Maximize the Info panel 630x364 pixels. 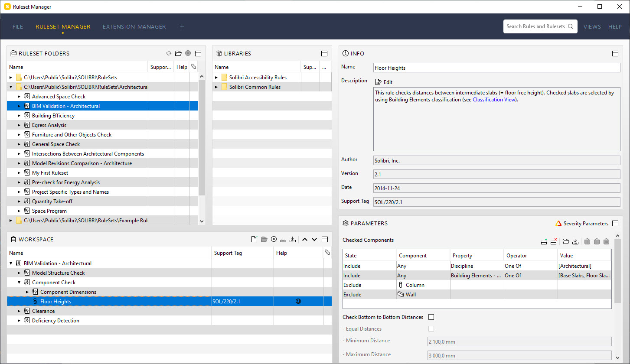615,53
